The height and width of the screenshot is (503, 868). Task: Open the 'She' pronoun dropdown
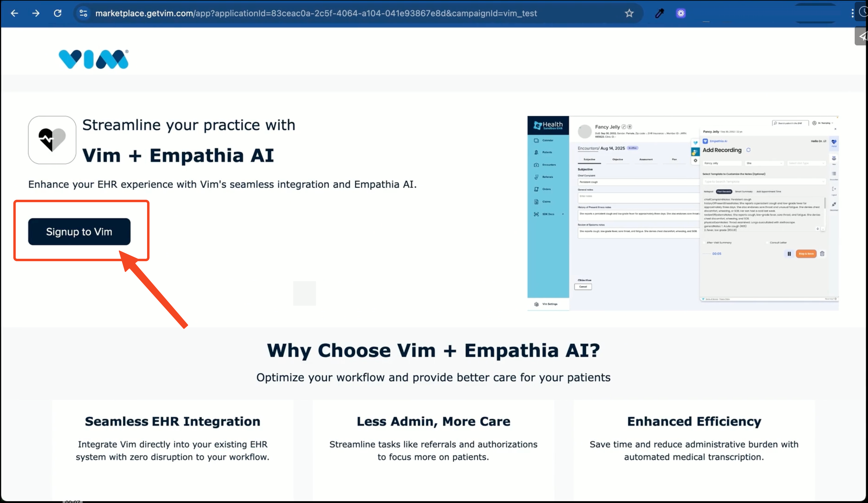click(x=764, y=163)
